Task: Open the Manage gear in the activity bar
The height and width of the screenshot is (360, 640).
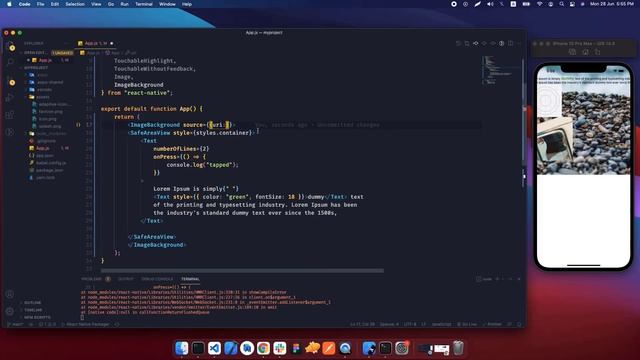Action: pos(10,311)
